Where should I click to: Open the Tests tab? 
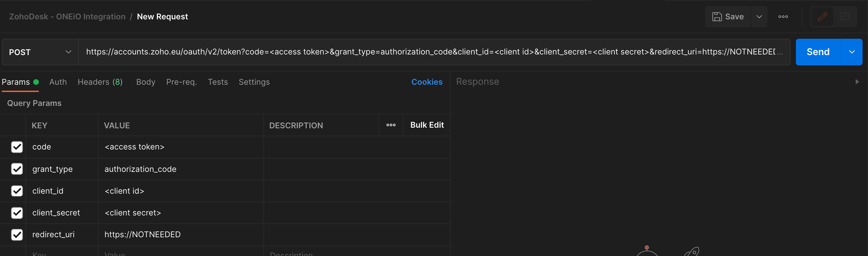click(218, 82)
